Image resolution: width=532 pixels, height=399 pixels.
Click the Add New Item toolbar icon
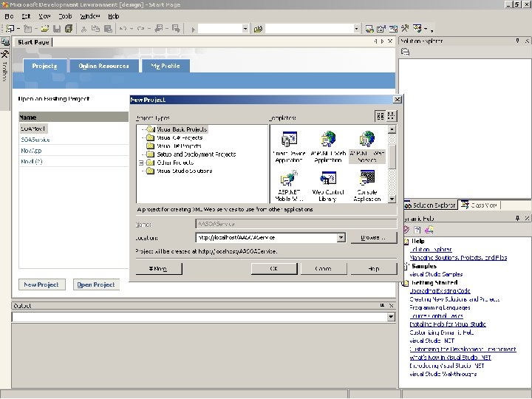[x=27, y=29]
